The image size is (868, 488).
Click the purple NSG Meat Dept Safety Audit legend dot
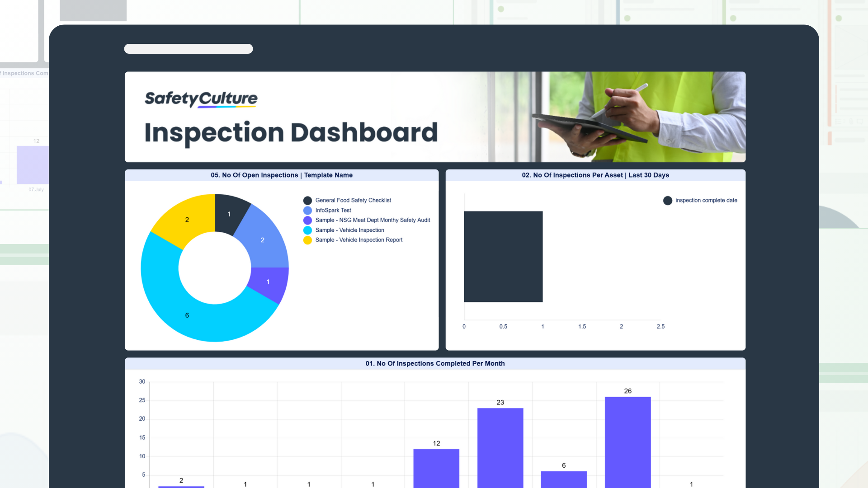click(308, 220)
